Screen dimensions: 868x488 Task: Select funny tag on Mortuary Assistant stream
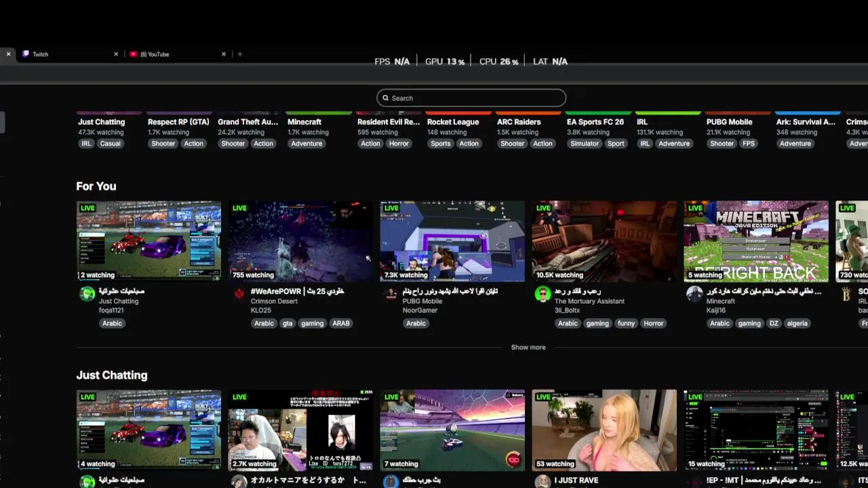626,323
